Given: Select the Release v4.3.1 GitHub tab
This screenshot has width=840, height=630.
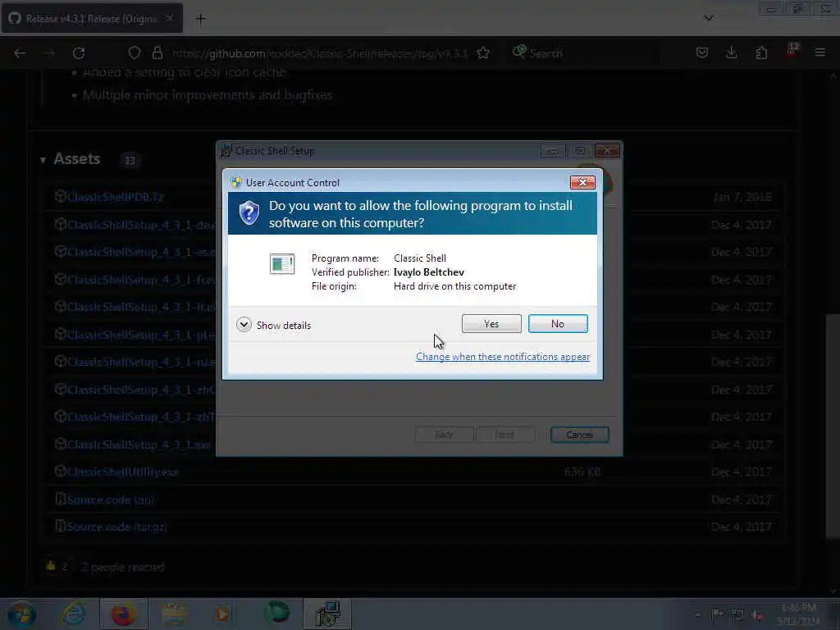Looking at the screenshot, I should tap(92, 18).
